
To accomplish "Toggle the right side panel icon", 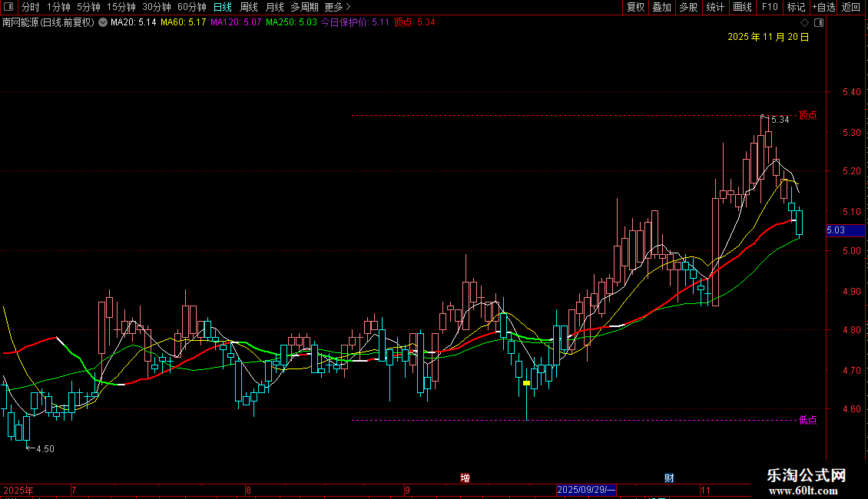I will pos(819,23).
